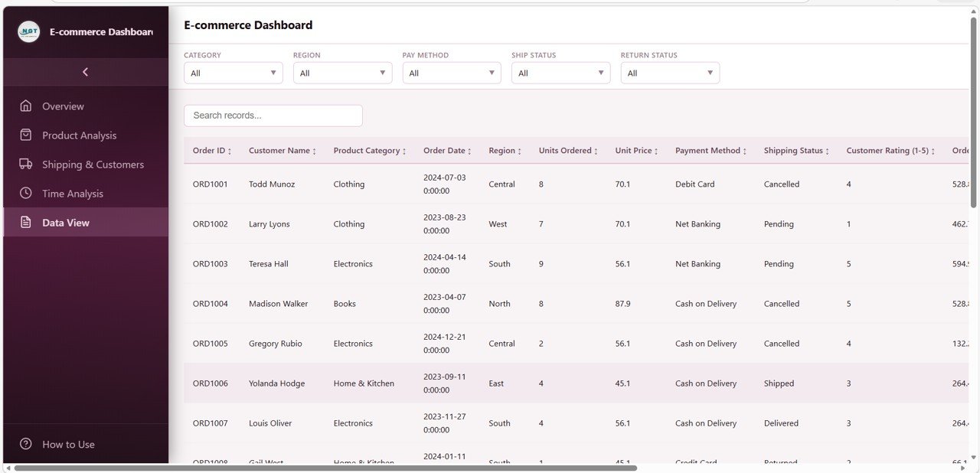Open the How to Use guide
980x473 pixels.
click(68, 444)
